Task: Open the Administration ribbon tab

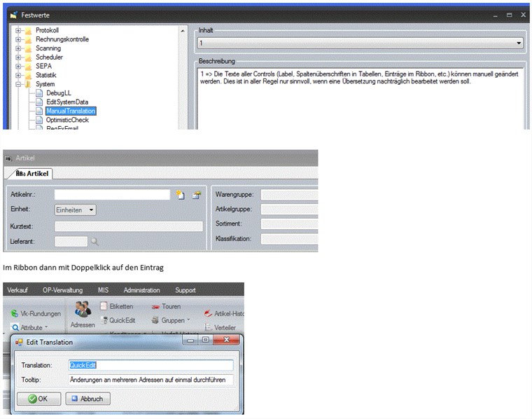Action: [x=141, y=290]
